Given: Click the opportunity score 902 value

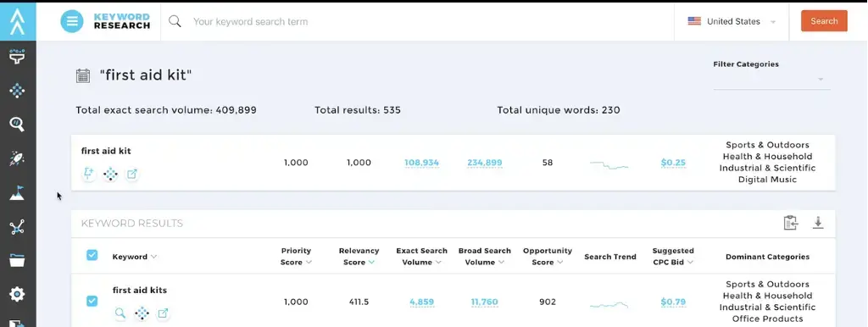Looking at the screenshot, I should 548,302.
